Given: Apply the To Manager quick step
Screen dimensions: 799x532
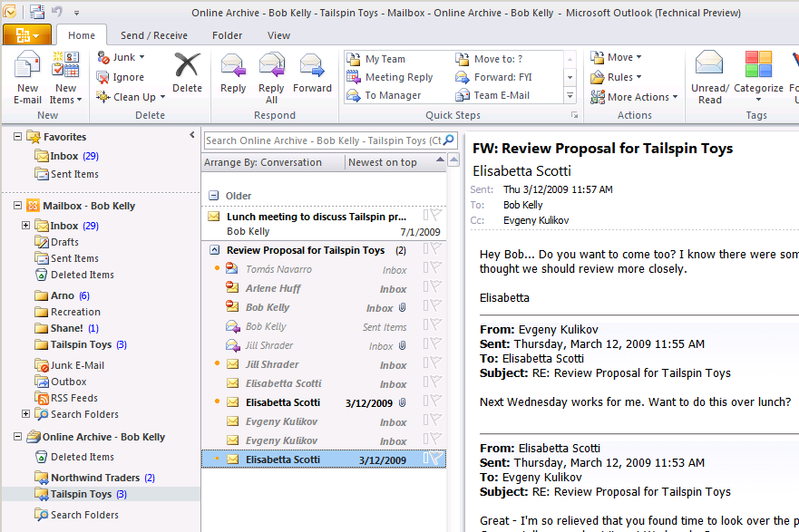Looking at the screenshot, I should (384, 95).
